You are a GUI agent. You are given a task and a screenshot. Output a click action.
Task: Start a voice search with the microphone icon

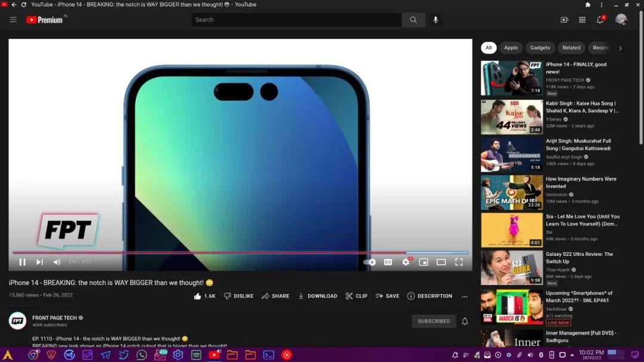pos(435,20)
